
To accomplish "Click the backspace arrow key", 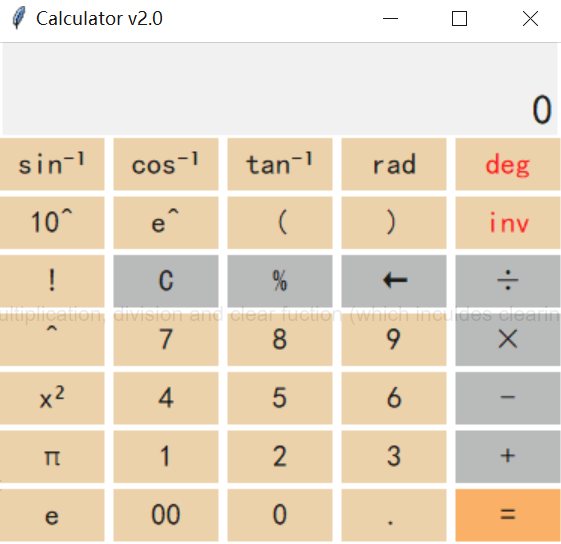I will [x=394, y=281].
